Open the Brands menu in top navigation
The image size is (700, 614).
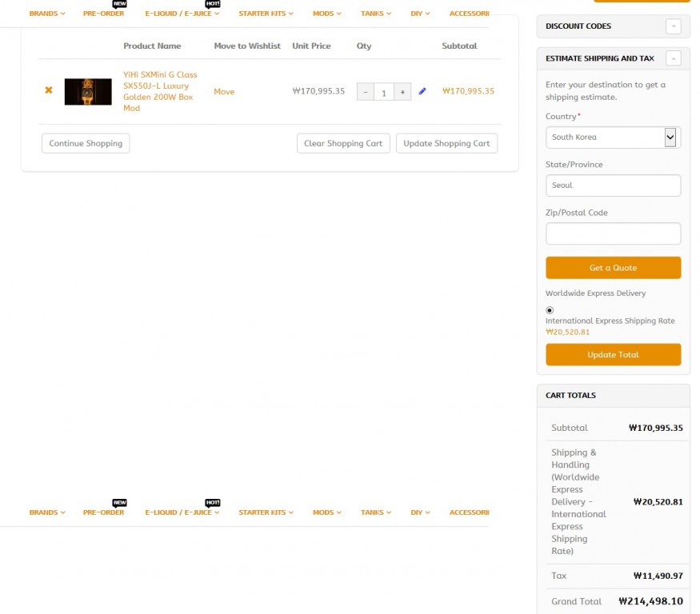point(47,14)
